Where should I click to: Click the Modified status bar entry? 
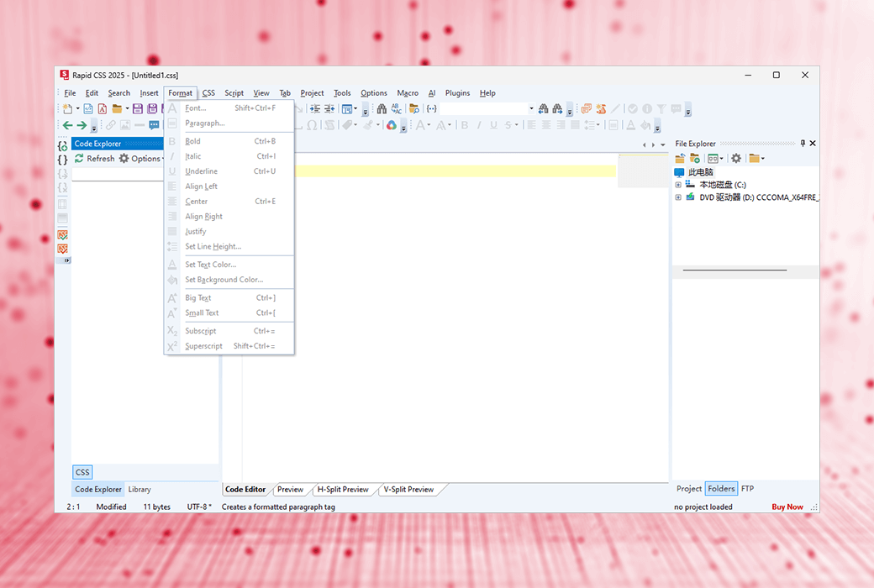click(x=111, y=507)
